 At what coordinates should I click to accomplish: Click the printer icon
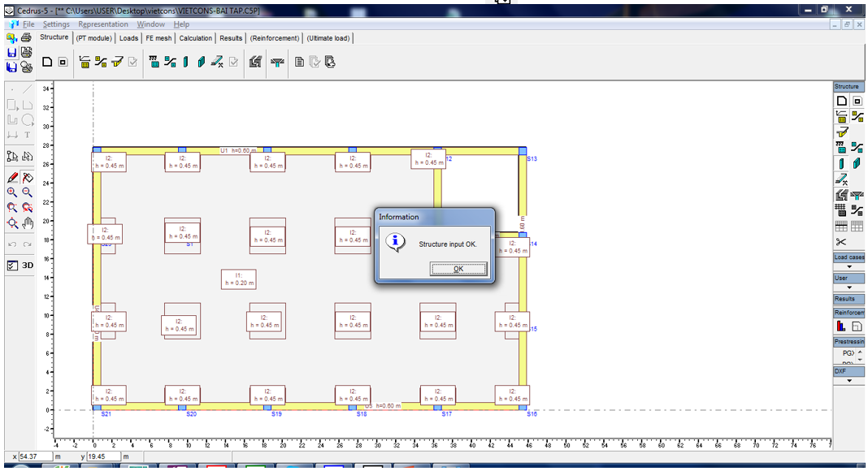(x=26, y=37)
